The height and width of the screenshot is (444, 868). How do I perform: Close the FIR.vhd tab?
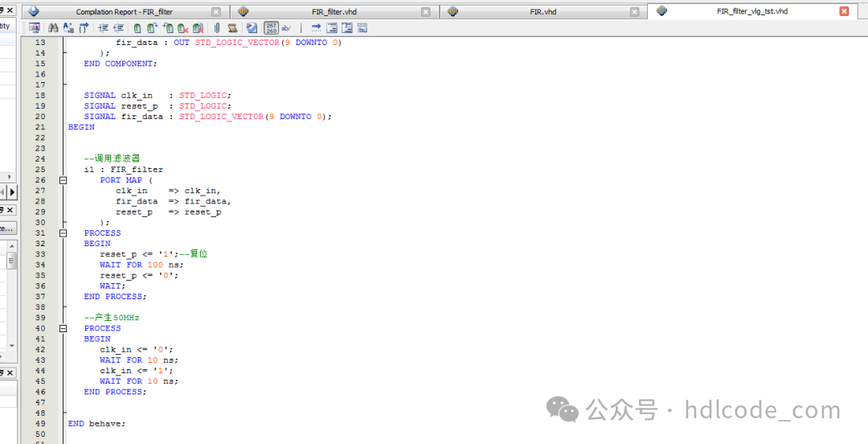click(634, 11)
